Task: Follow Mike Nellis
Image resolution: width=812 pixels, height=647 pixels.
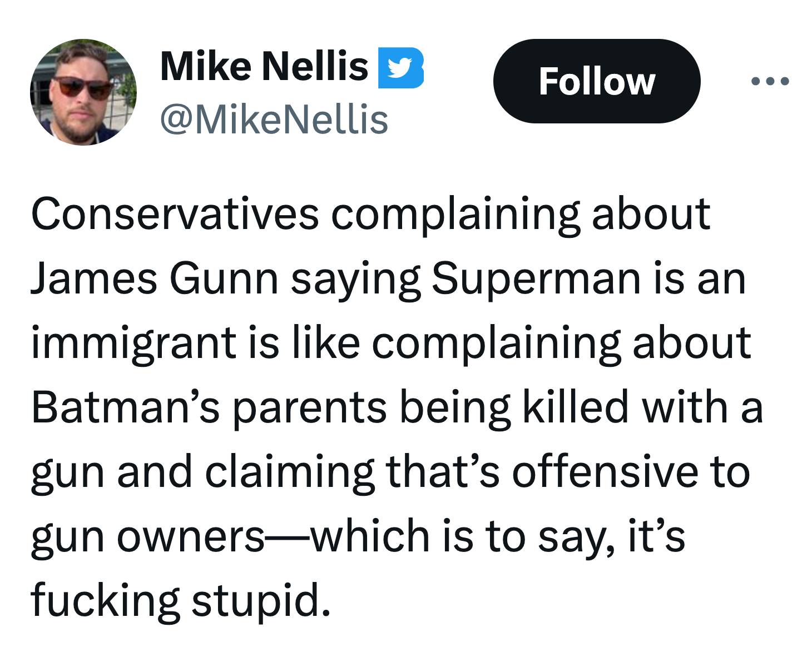Action: point(597,81)
